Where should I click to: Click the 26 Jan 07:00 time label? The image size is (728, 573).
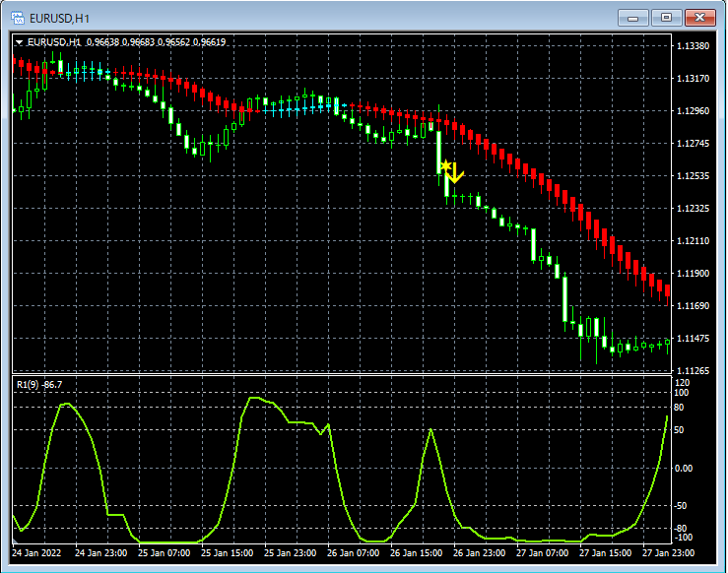pyautogui.click(x=354, y=553)
